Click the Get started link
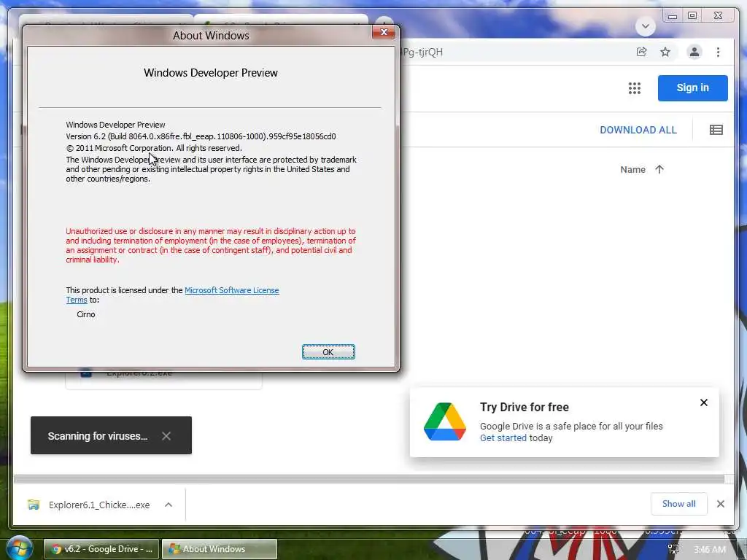747x560 pixels. point(503,437)
